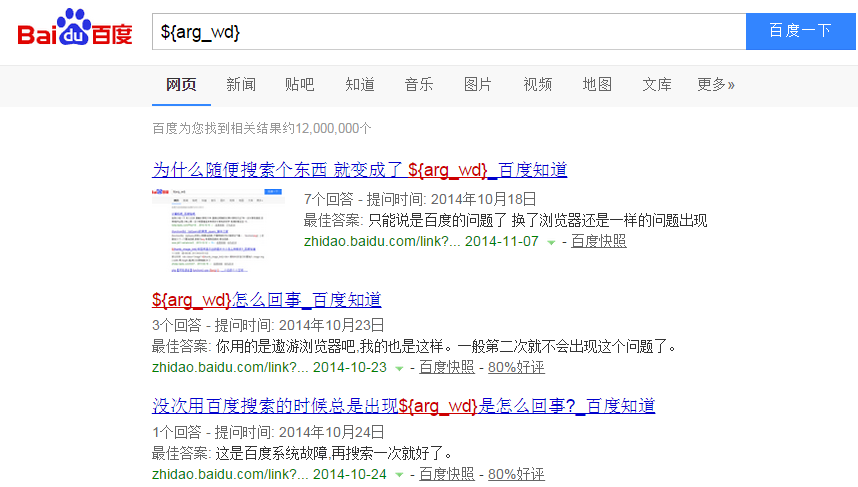Open zhidao.baidu.com URL dated 2014-10-23
The image size is (858, 487).
269,367
